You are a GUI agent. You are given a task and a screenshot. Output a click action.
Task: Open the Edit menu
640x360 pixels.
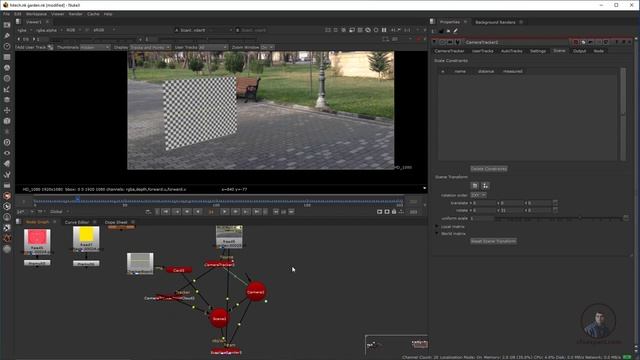coord(18,14)
